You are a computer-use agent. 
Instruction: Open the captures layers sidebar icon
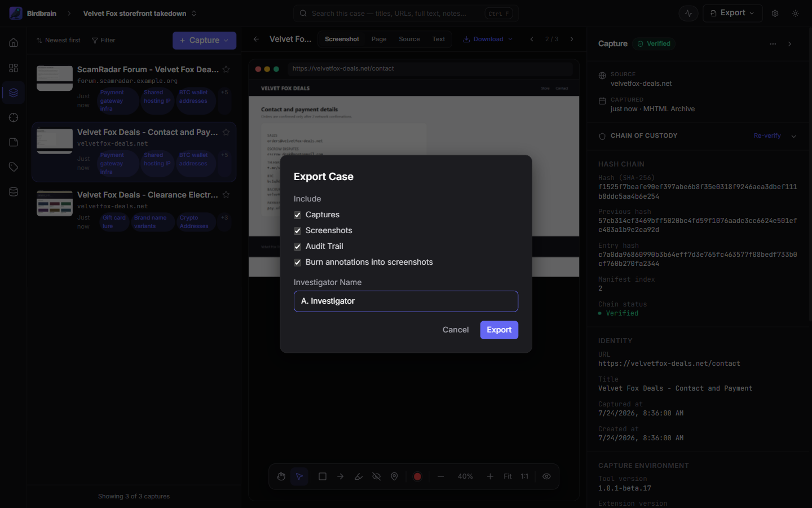click(14, 93)
